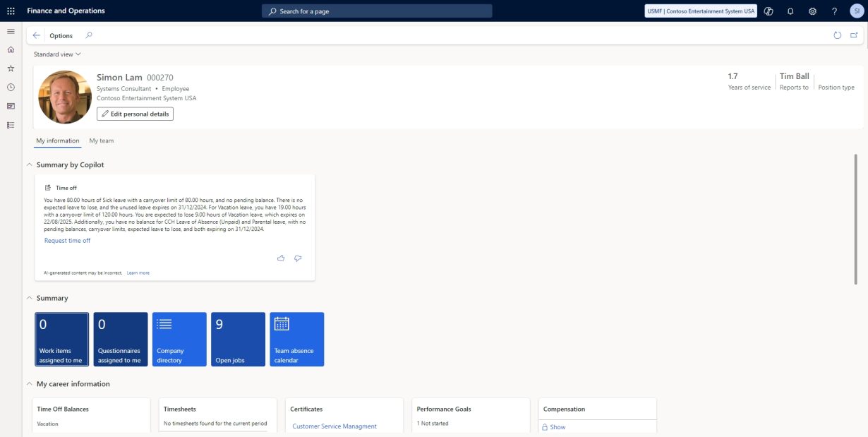Open the Workspaces icon in sidebar
Viewport: 868px width, 437px height.
pyautogui.click(x=10, y=106)
